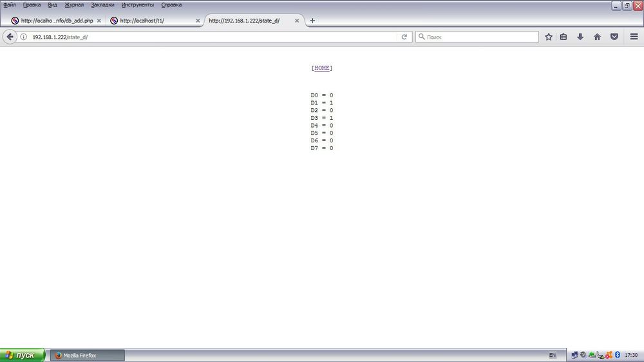Open a new tab with plus button

pyautogui.click(x=312, y=21)
